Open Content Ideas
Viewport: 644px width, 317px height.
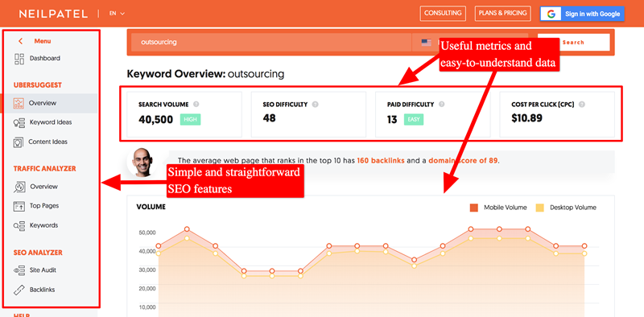pos(47,142)
